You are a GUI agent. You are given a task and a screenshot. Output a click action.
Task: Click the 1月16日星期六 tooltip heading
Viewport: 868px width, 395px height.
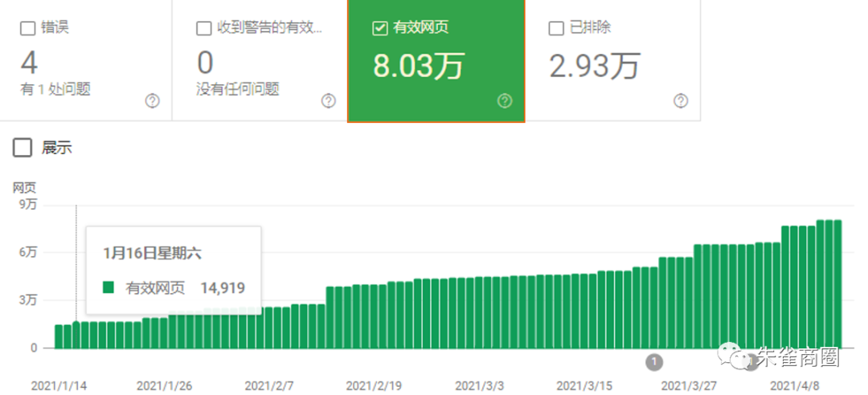pyautogui.click(x=152, y=254)
